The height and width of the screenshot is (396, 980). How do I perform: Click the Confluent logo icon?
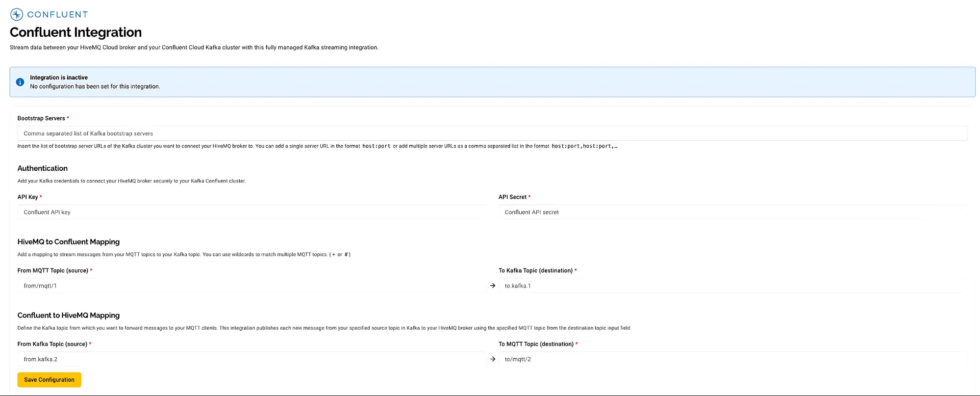click(x=17, y=14)
